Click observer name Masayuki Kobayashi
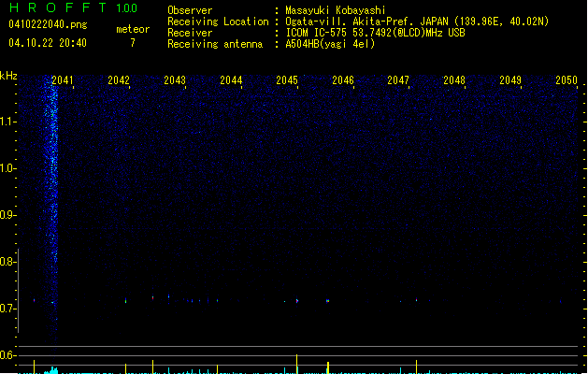This screenshot has width=588, height=374. coord(336,10)
